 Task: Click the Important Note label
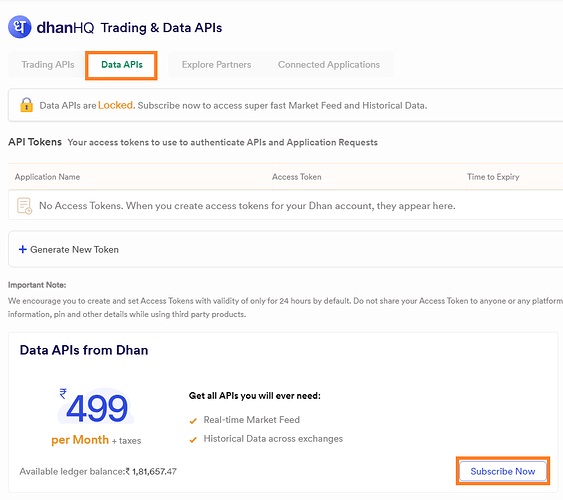(x=37, y=285)
